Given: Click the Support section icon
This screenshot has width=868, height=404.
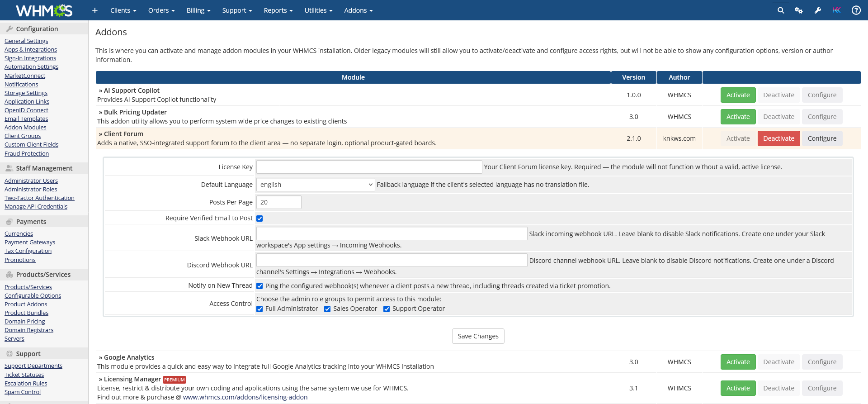Looking at the screenshot, I should 9,353.
